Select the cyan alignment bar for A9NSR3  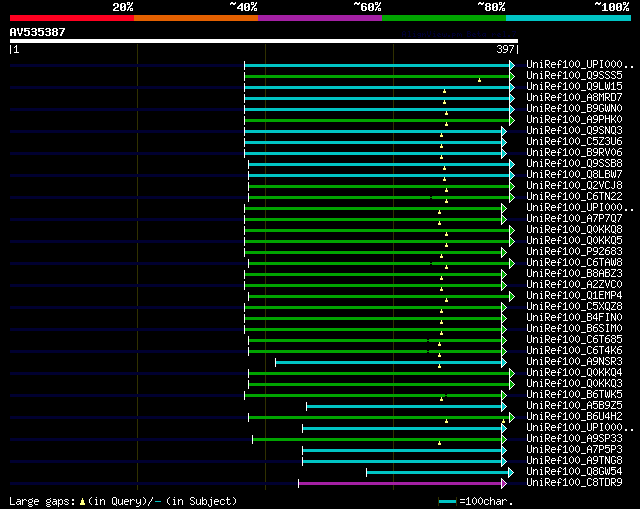pyautogui.click(x=389, y=362)
